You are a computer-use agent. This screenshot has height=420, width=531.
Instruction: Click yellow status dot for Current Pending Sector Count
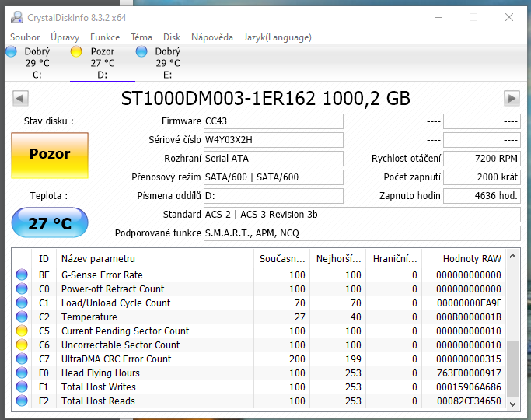[x=22, y=331]
